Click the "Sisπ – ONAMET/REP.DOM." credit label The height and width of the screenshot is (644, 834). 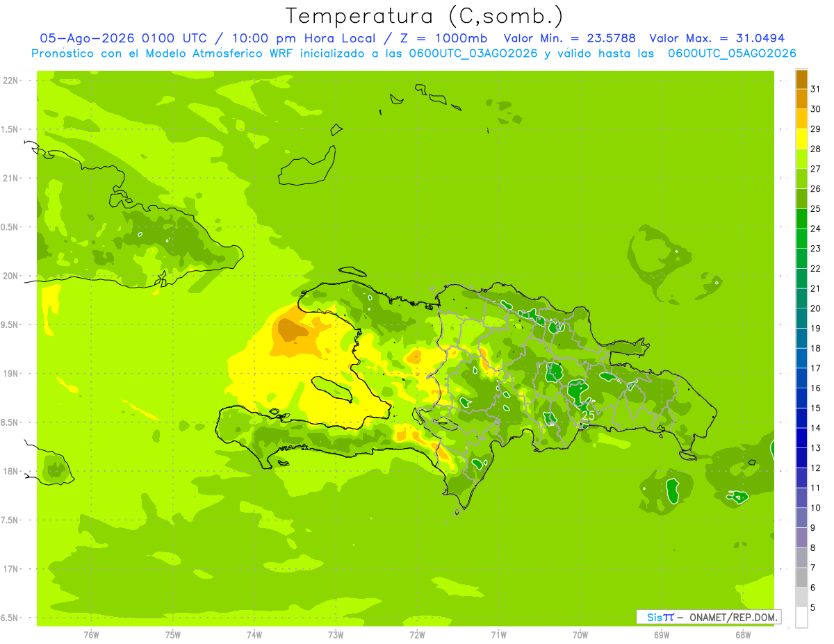click(x=709, y=617)
